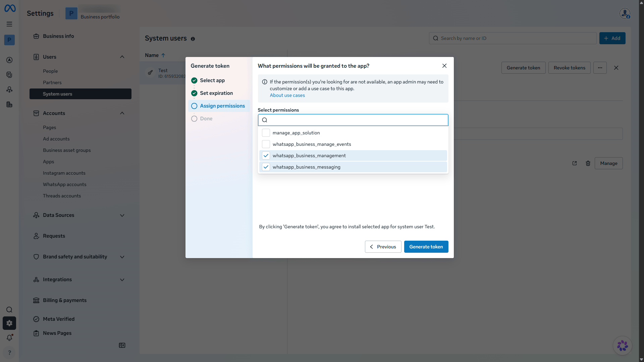Click the open-in-new-window icon beside Manage
644x362 pixels.
(x=575, y=163)
